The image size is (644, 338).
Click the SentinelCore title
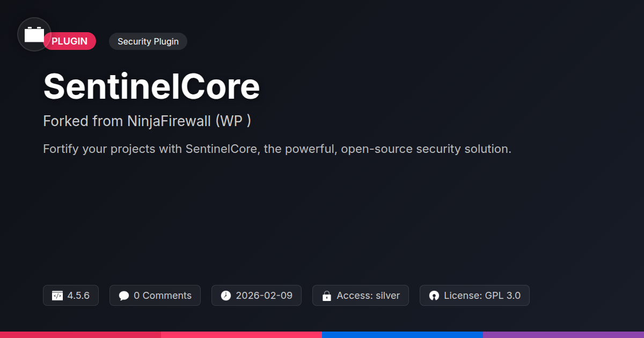tap(151, 86)
